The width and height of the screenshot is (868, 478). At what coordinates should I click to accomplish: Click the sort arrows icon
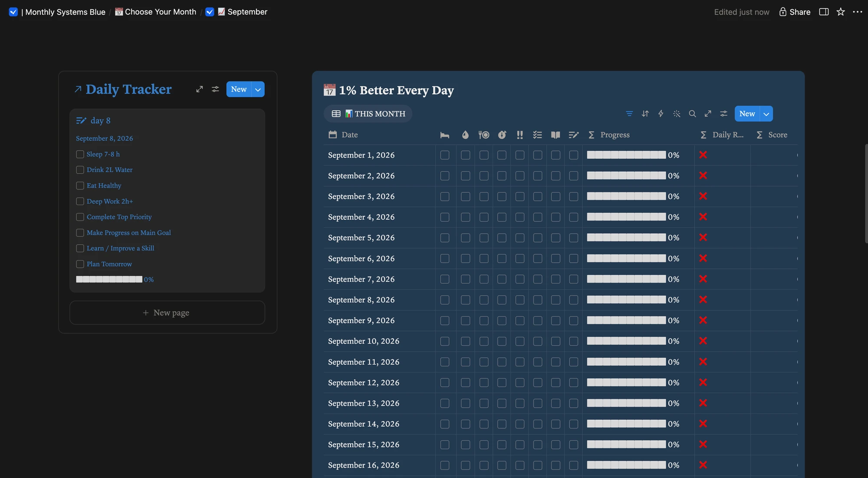[645, 114]
